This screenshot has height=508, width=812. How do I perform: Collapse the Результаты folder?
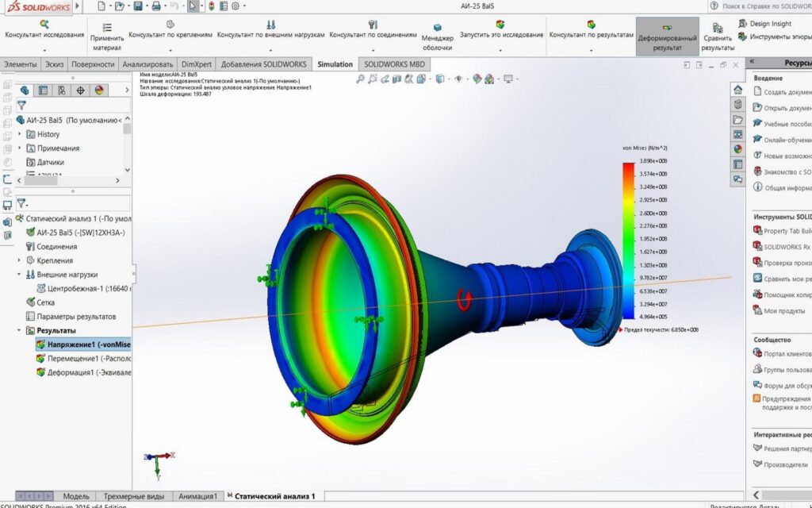pyautogui.click(x=20, y=330)
